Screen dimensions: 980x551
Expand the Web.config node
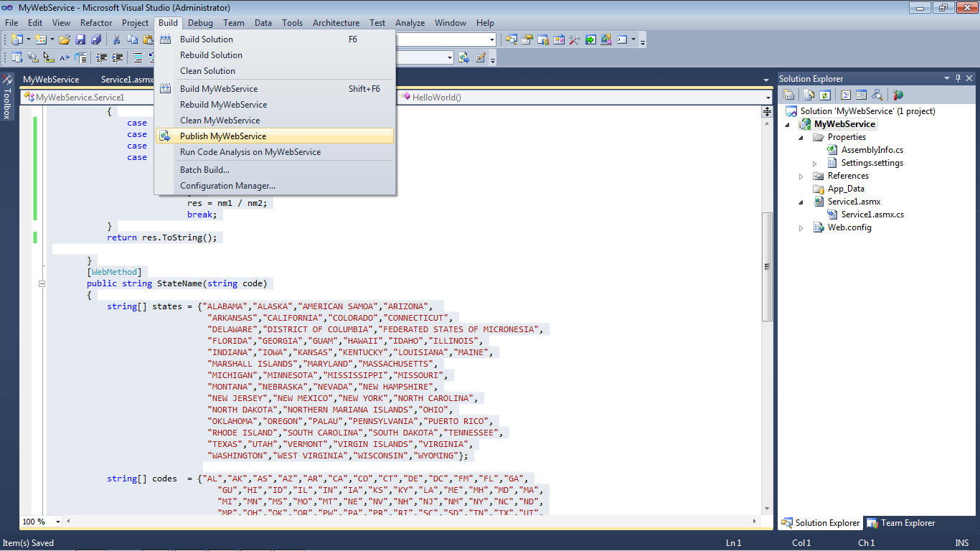pyautogui.click(x=801, y=227)
